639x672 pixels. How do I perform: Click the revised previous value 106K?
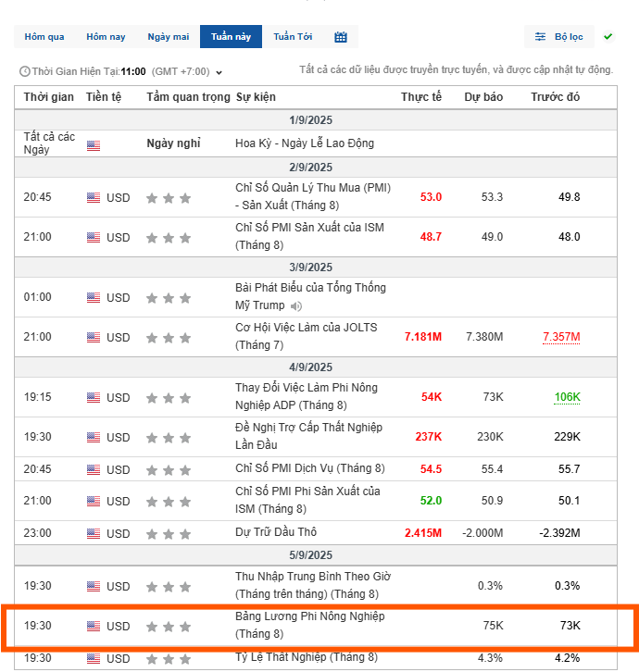(x=567, y=397)
